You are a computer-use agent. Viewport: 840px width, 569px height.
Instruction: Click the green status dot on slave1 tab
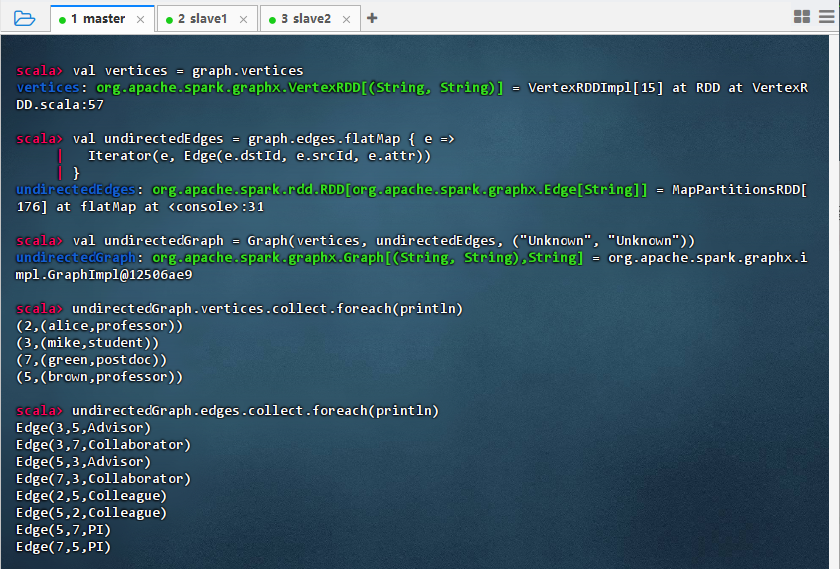pyautogui.click(x=169, y=20)
